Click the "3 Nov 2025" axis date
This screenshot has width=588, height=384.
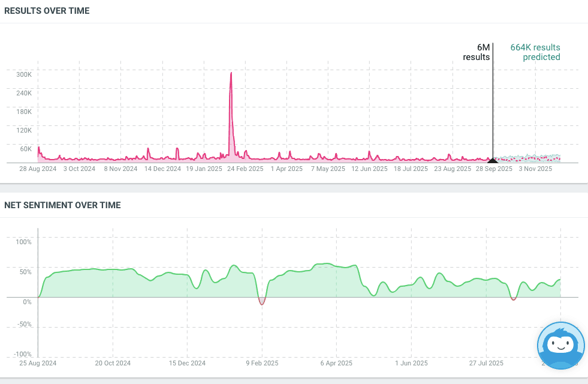[x=535, y=169]
